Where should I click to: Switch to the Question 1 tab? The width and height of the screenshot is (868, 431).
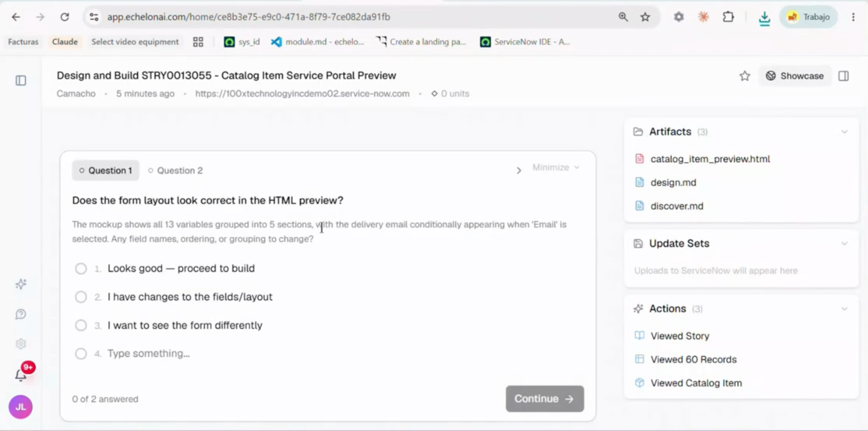(105, 171)
